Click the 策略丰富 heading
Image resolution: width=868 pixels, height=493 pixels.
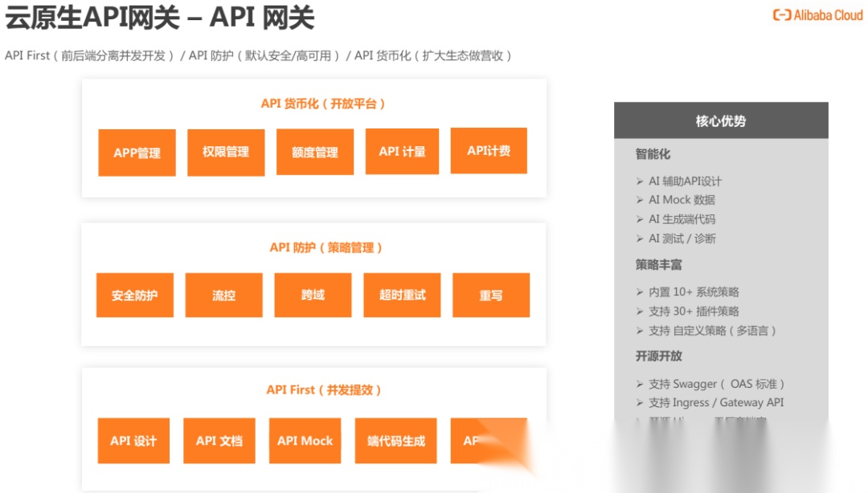[658, 265]
